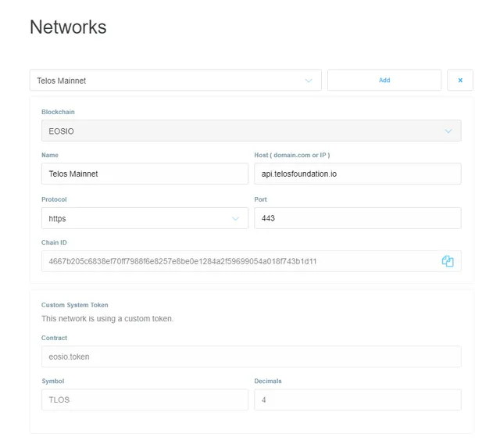Screen dimensions: 500x448
Task: Select the Port field showing 443
Action: tap(358, 218)
